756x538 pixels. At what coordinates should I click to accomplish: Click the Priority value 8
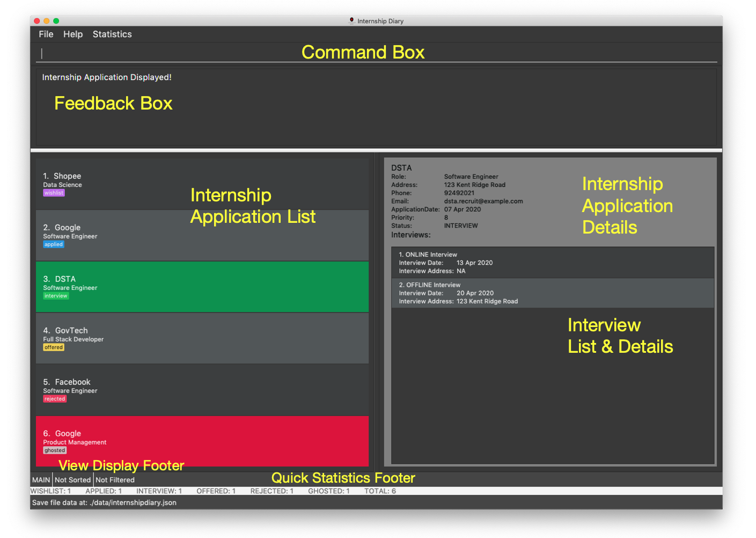click(446, 218)
